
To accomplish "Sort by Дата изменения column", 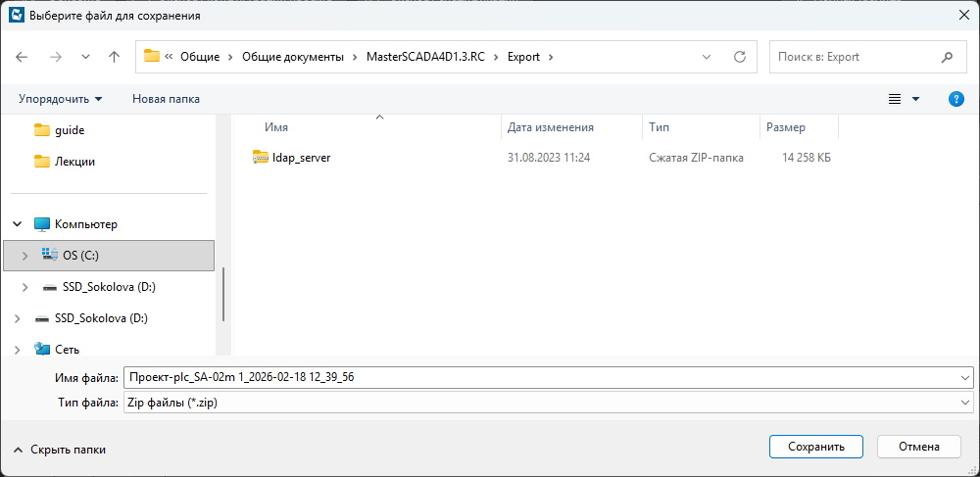I will (550, 127).
